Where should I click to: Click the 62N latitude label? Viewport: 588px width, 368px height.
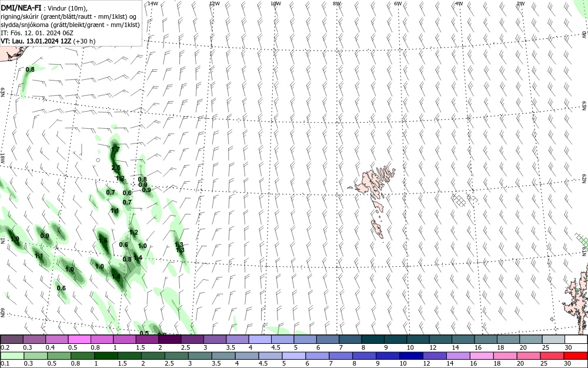584,179
